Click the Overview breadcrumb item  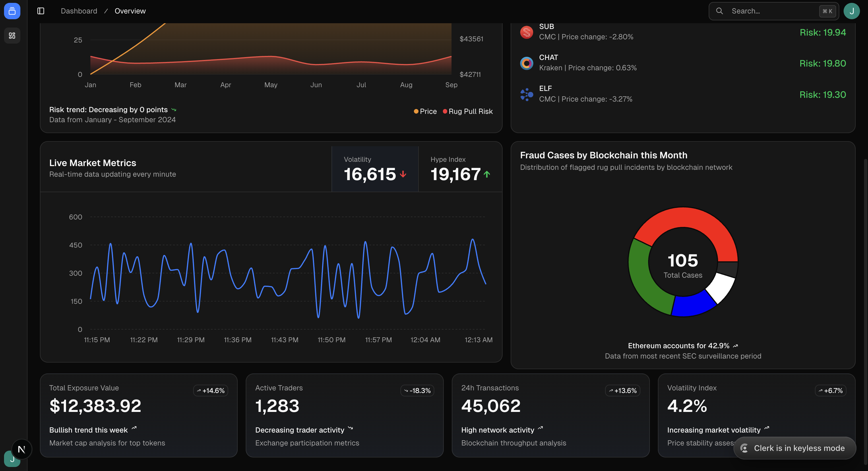click(130, 11)
